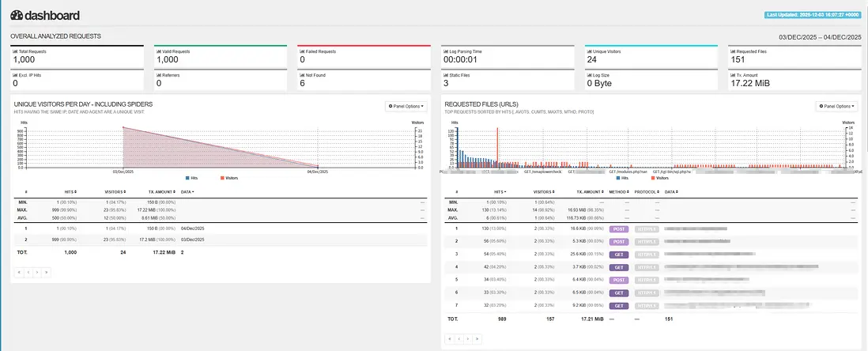868x351 pixels.
Task: Toggle Hits series in Requested Files legend
Action: [x=622, y=178]
